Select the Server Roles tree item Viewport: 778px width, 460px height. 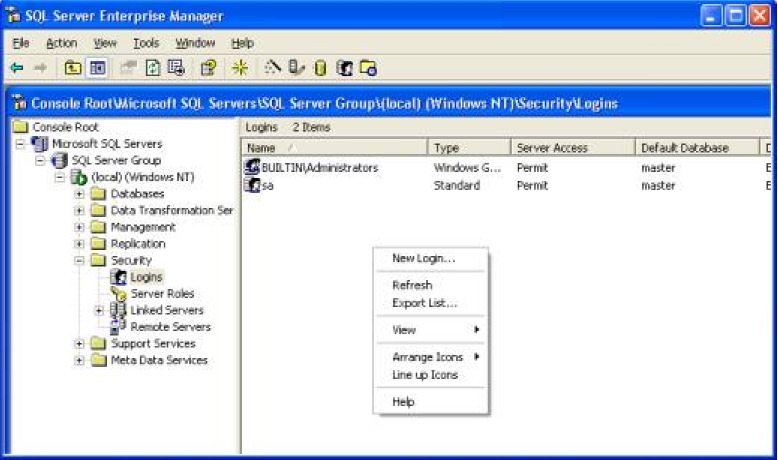pyautogui.click(x=162, y=294)
